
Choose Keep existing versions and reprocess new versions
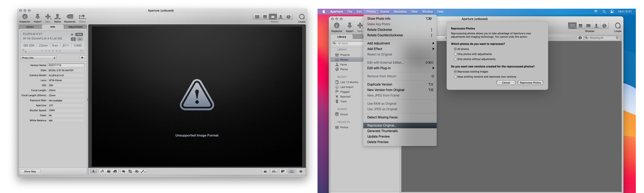tap(455, 77)
